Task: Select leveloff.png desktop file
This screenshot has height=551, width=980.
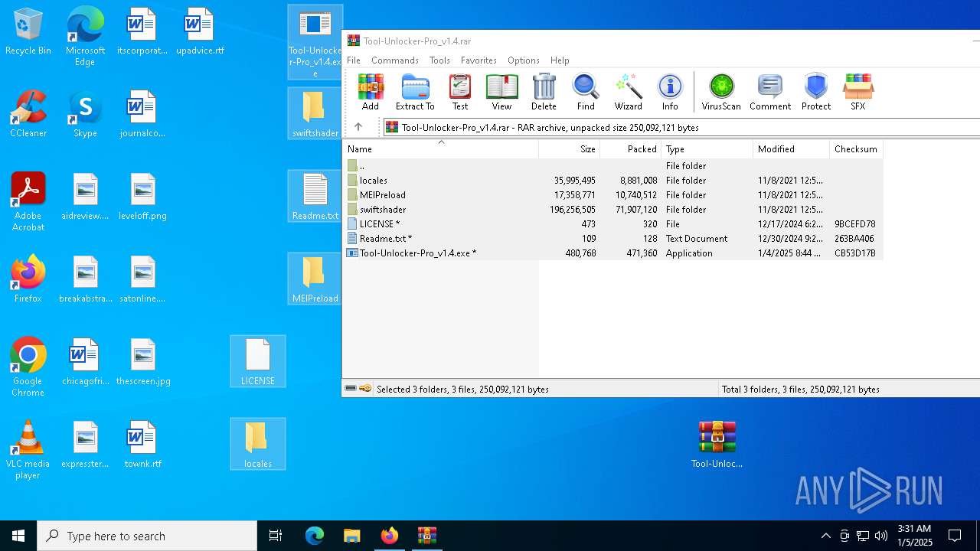Action: pyautogui.click(x=142, y=197)
